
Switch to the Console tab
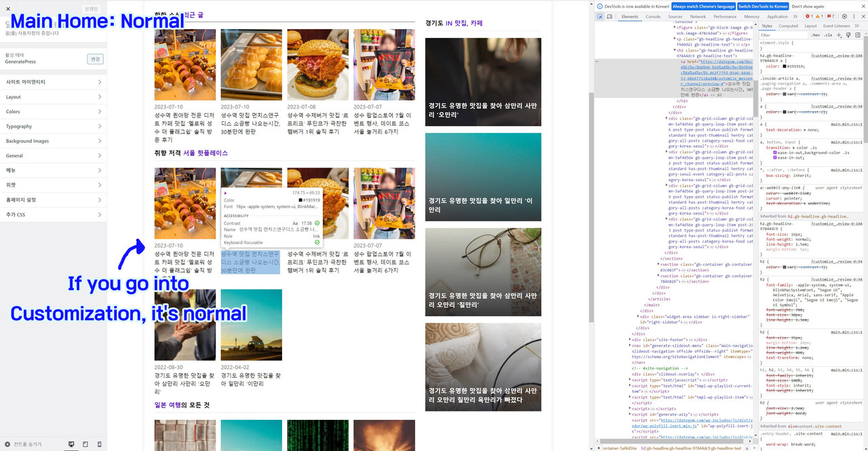tap(653, 16)
